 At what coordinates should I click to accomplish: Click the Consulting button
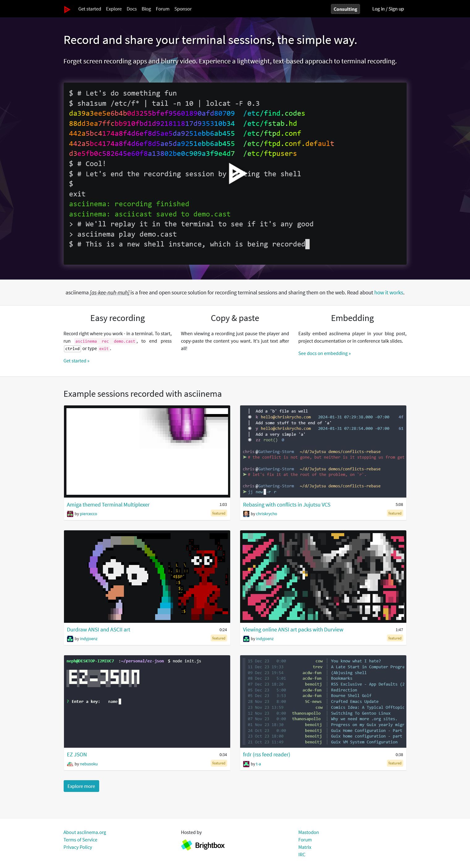point(345,9)
